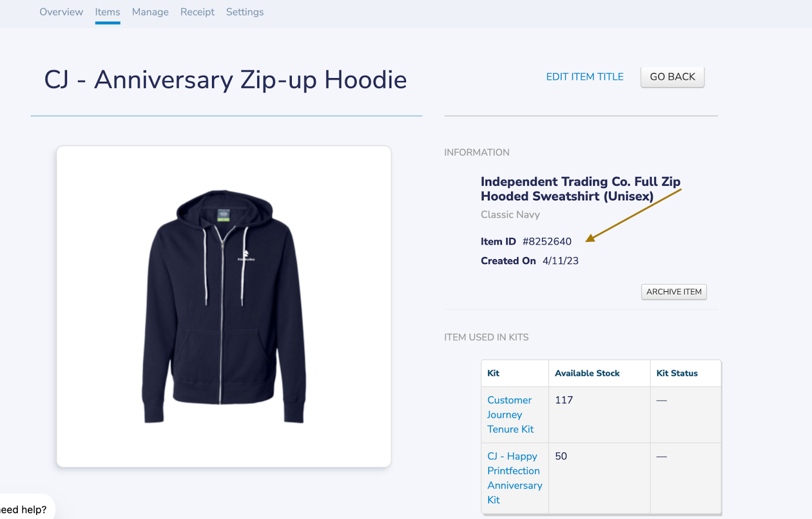Open CJ - Happy Printfection Anniversary Kit
The width and height of the screenshot is (812, 519).
[514, 478]
